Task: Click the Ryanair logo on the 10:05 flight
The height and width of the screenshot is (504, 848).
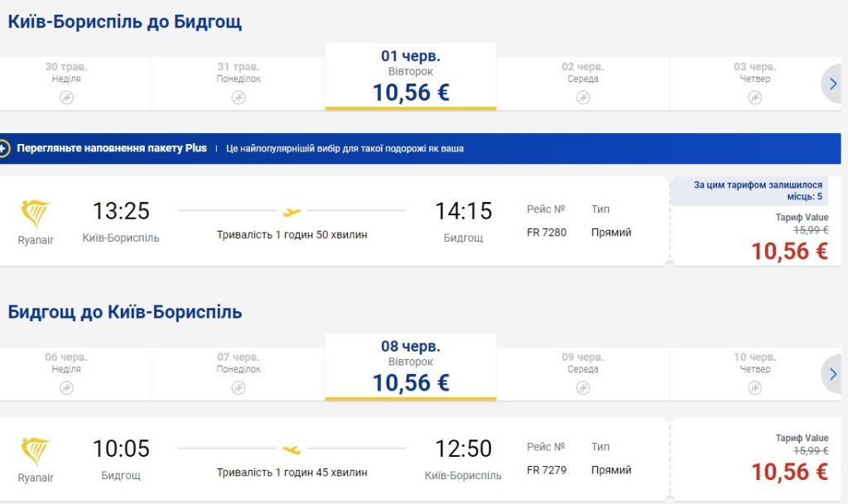Action: (36, 452)
